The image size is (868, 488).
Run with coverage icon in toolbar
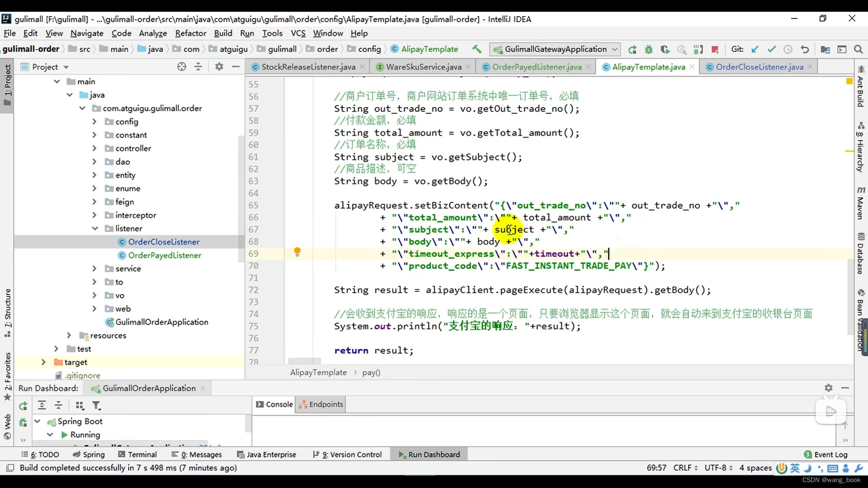665,49
